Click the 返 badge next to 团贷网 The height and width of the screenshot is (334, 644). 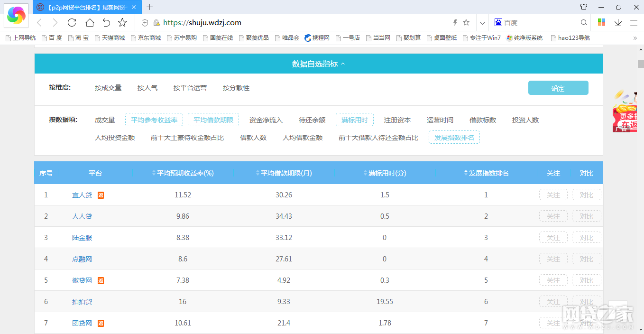(101, 323)
